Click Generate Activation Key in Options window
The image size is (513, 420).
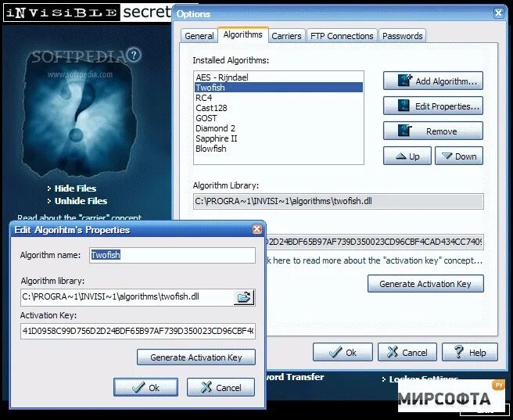point(425,284)
